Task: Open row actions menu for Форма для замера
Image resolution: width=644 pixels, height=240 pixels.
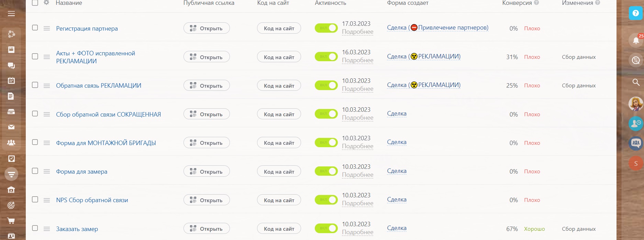Action: tap(47, 171)
